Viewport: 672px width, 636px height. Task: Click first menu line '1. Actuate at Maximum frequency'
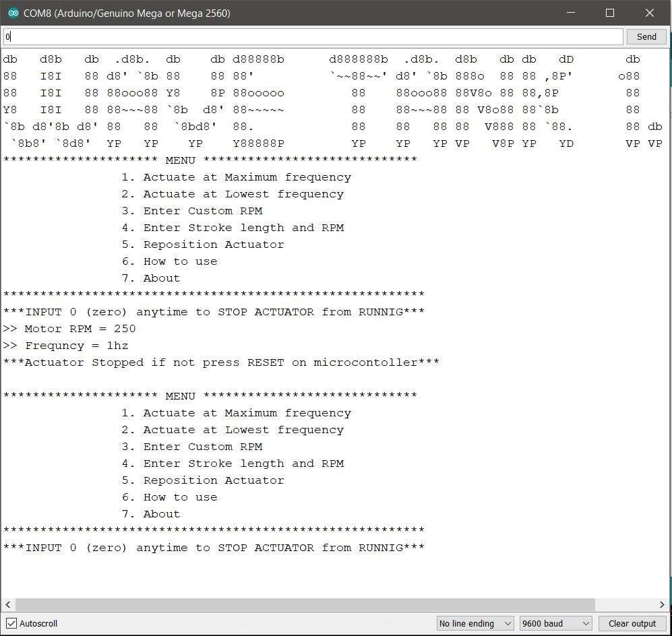click(x=236, y=177)
